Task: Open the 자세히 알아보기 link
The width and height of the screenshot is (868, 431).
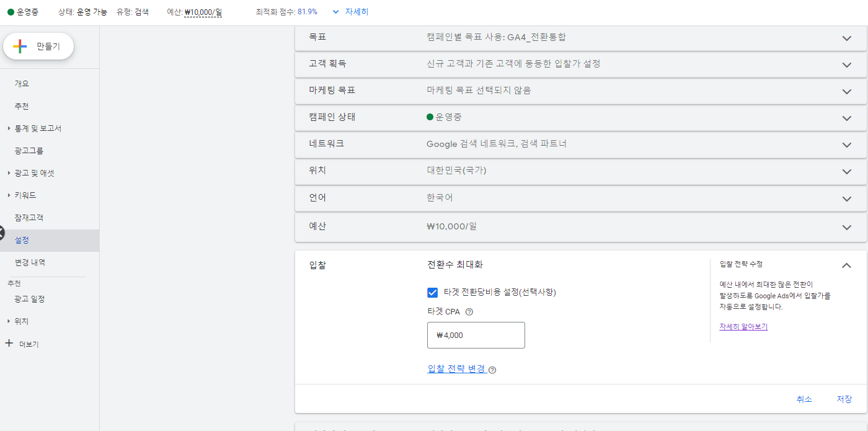Action: point(743,326)
